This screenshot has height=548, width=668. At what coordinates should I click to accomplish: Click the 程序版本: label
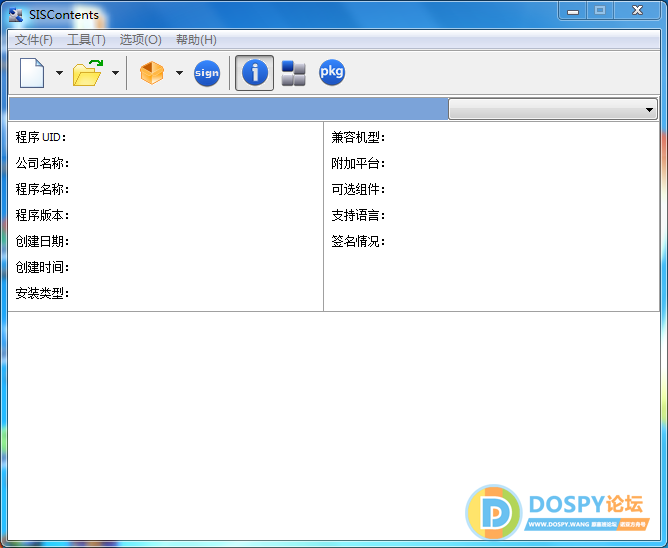42,215
